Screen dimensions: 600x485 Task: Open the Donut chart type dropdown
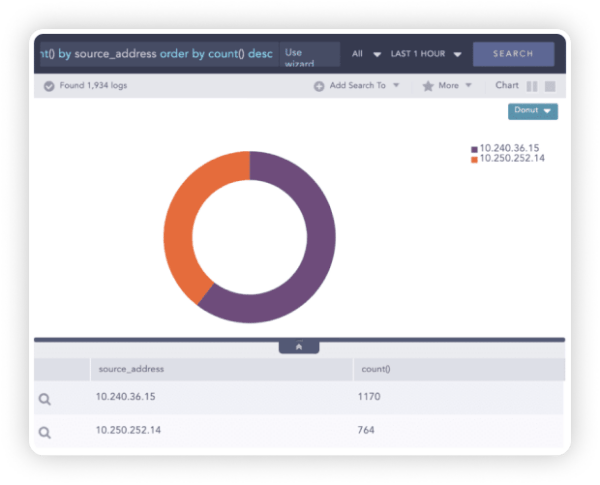point(533,111)
